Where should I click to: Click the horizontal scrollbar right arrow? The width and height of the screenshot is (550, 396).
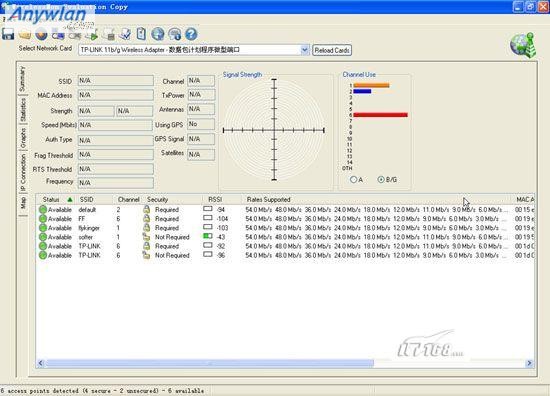(x=529, y=363)
